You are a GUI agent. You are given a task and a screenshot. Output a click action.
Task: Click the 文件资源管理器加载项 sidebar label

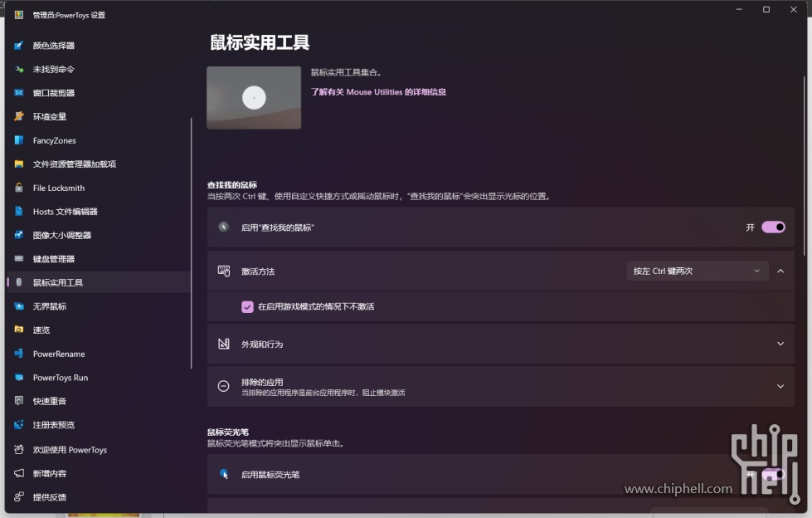click(75, 164)
